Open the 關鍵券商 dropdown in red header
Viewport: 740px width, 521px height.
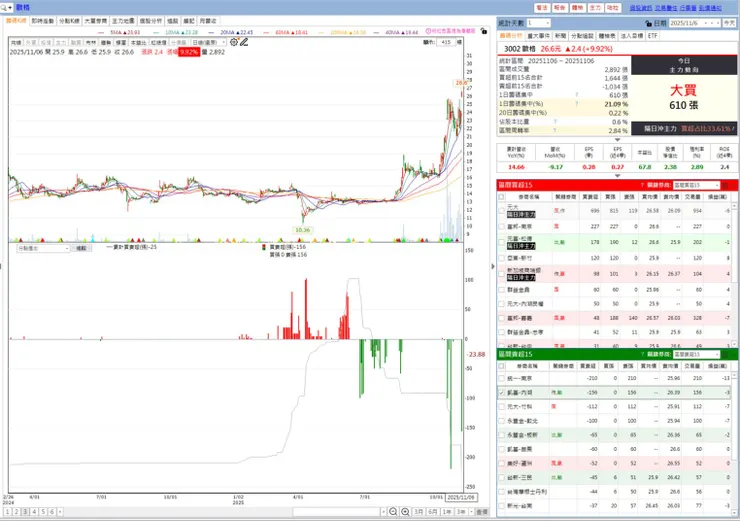click(696, 185)
